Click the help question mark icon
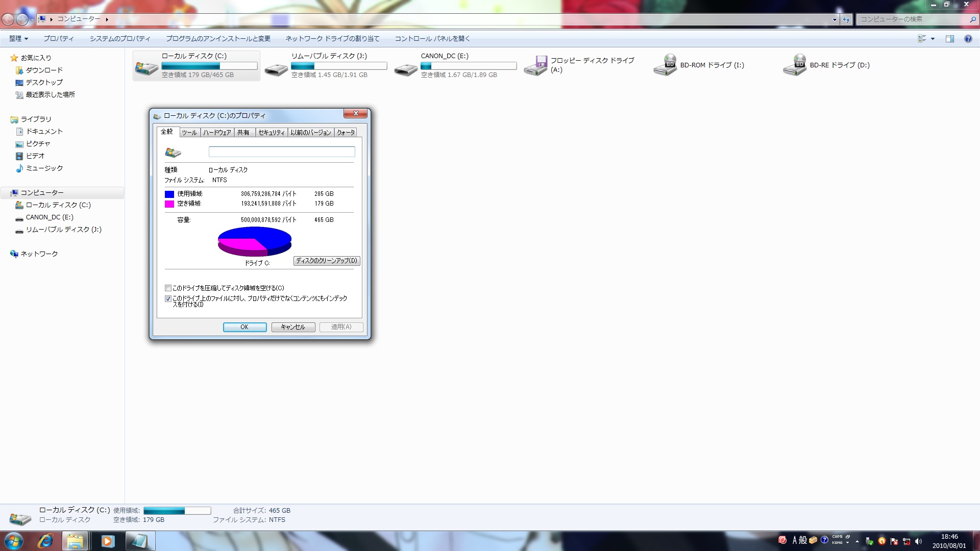Screen dimensions: 980x551 pos(968,39)
